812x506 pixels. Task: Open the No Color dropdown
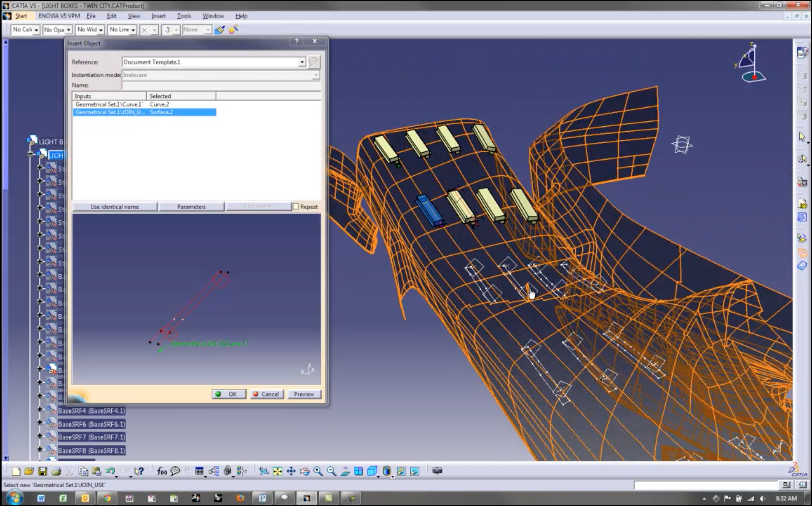pos(36,30)
